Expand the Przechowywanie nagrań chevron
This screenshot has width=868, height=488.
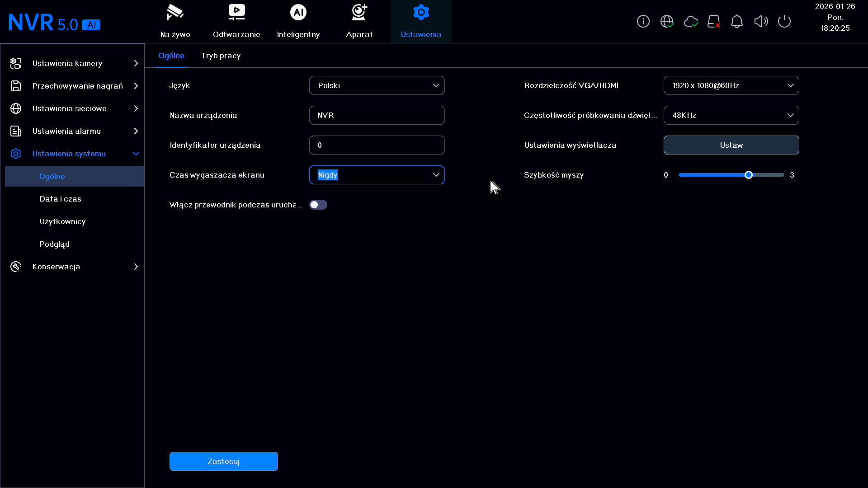click(x=136, y=86)
